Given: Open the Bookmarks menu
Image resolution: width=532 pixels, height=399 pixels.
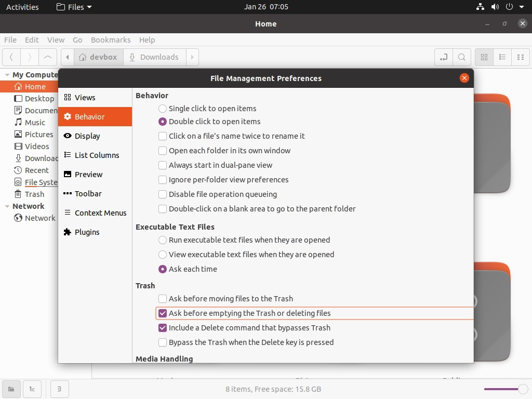Looking at the screenshot, I should [111, 40].
